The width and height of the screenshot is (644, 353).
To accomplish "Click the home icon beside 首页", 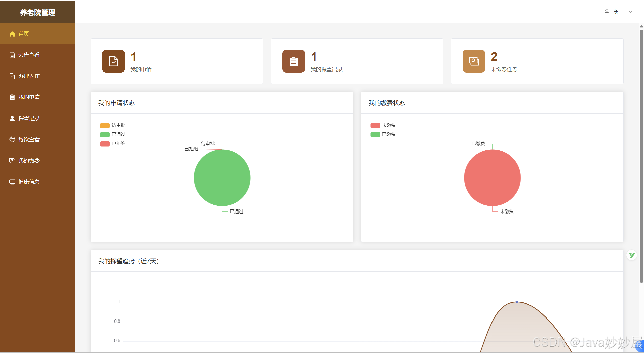I will click(x=12, y=34).
